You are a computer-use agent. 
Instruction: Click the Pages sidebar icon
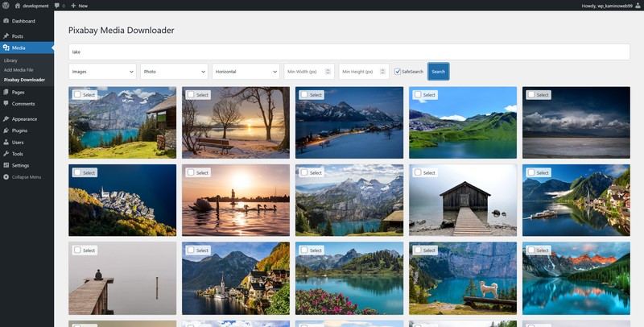(6, 92)
